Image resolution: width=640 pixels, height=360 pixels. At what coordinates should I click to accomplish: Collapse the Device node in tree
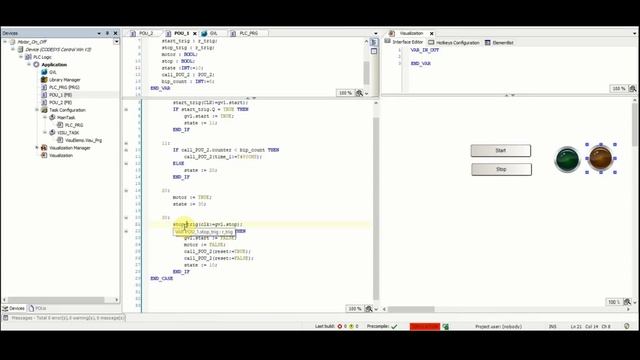(13, 49)
